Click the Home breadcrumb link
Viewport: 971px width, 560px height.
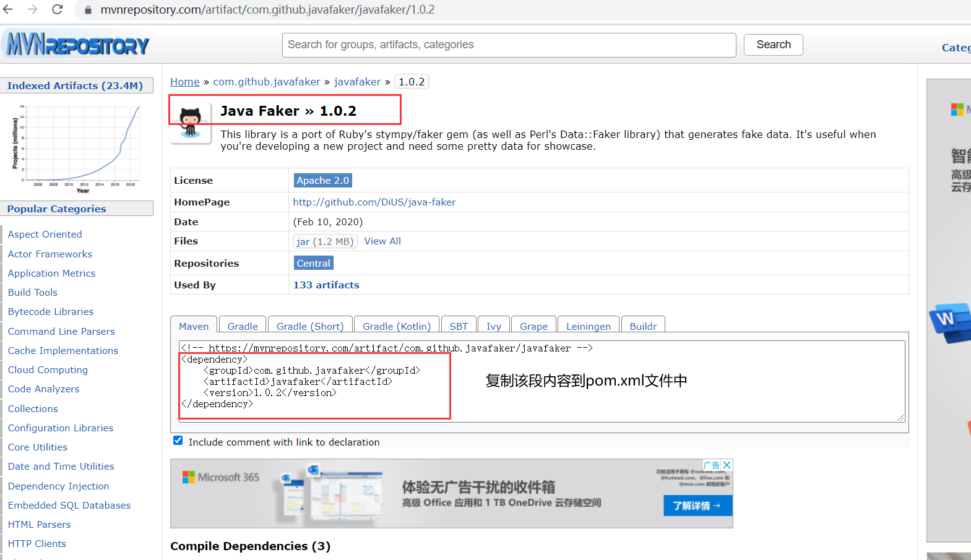point(185,82)
